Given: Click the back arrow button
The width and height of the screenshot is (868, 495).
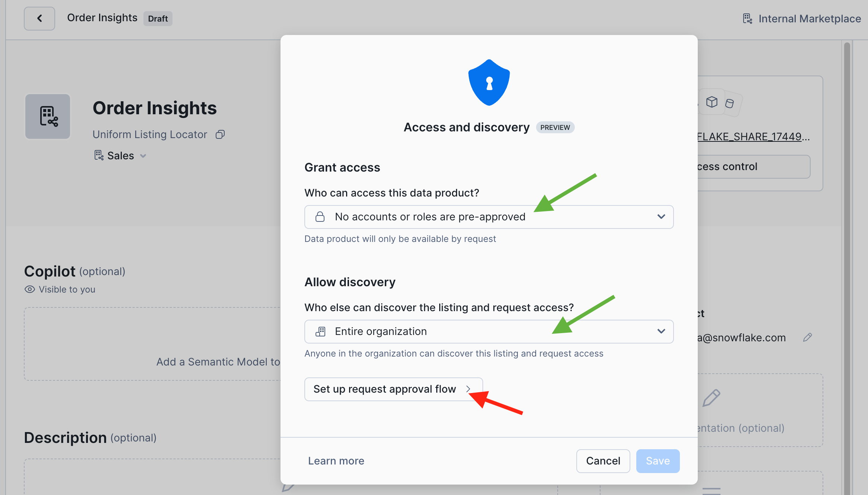Looking at the screenshot, I should (x=39, y=18).
